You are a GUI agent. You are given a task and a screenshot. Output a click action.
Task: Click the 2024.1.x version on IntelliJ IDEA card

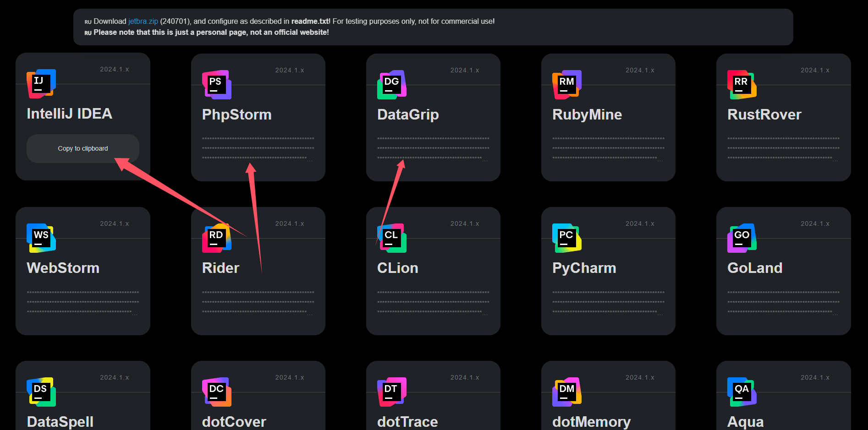point(115,70)
